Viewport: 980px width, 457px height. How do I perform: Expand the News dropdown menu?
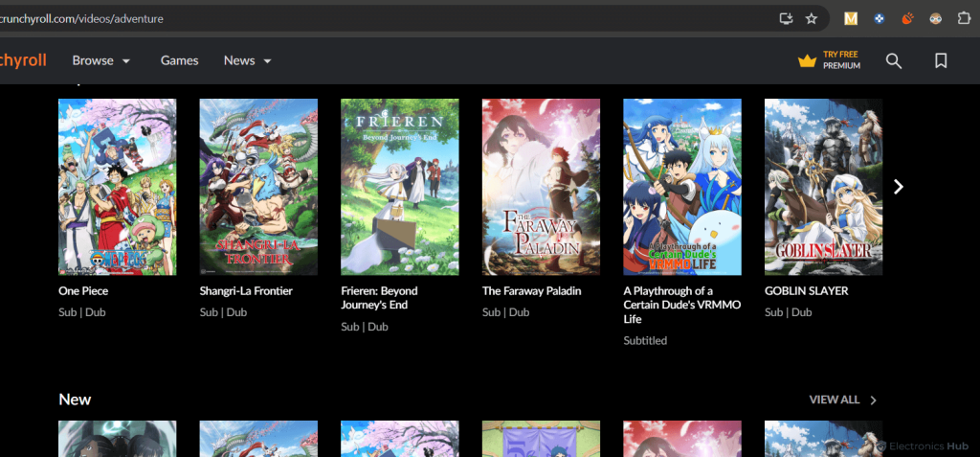248,60
